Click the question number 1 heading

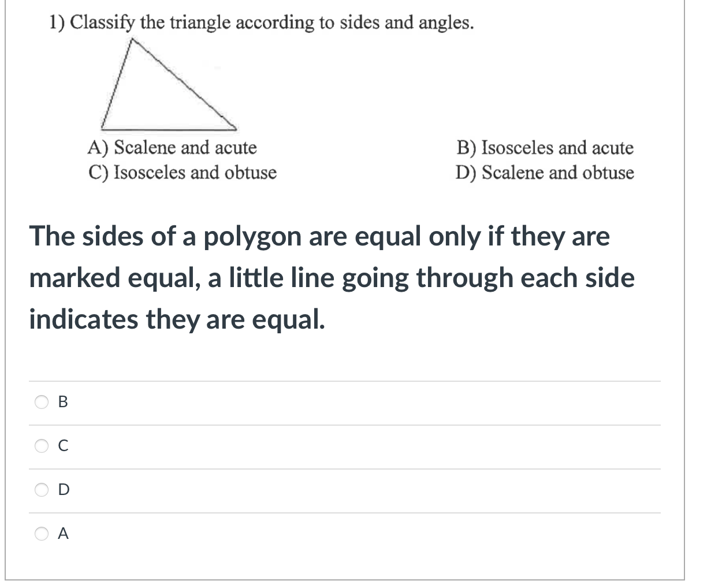(x=55, y=23)
